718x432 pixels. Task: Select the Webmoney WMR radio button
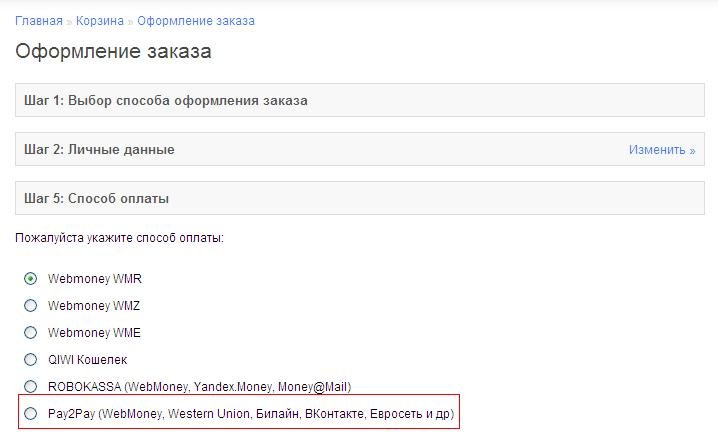point(30,279)
